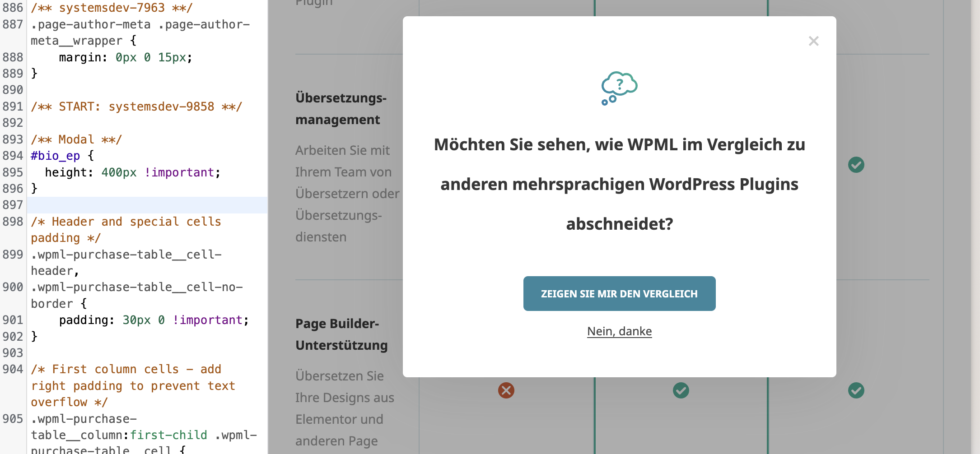
Task: Click the '#bio_ep' selector in code
Action: click(x=55, y=156)
